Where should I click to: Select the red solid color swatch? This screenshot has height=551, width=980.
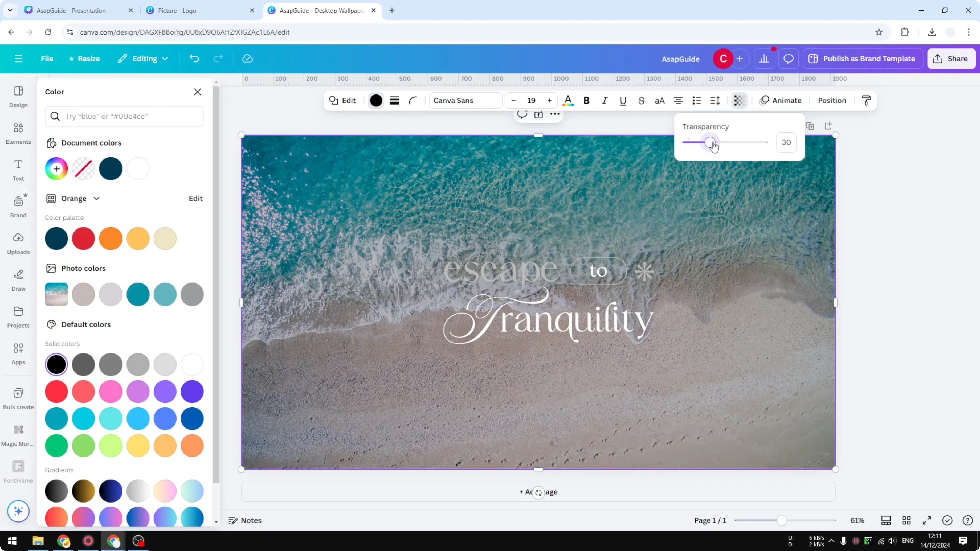(x=56, y=392)
